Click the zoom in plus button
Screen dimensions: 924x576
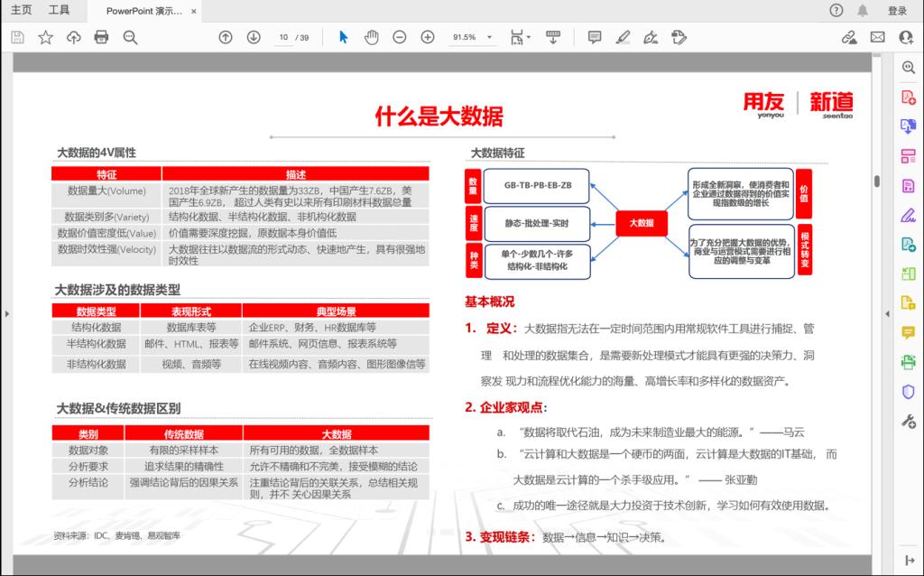tap(428, 37)
